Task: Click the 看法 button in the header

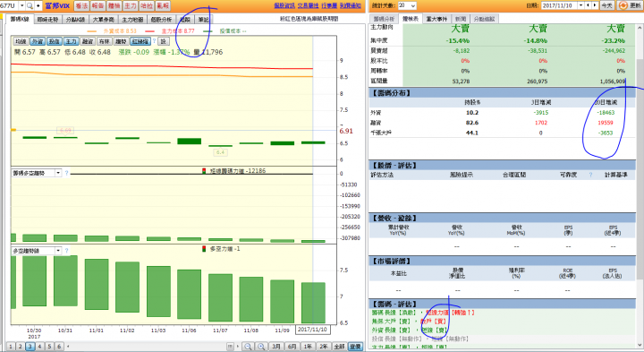Action: pyautogui.click(x=81, y=5)
